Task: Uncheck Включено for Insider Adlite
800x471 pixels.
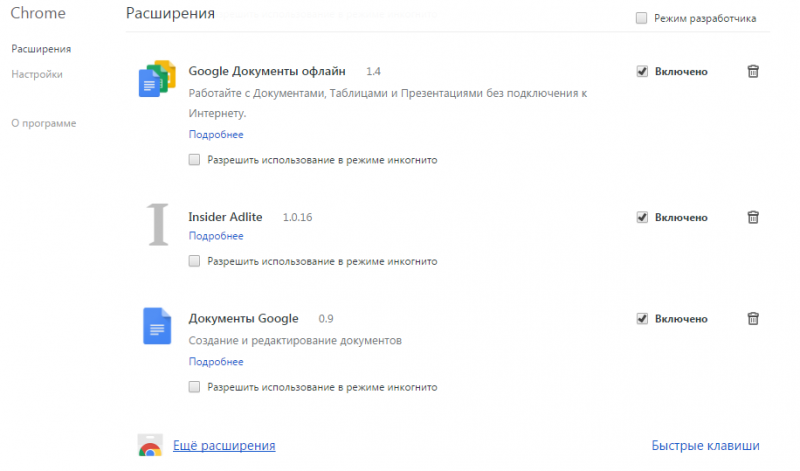Action: click(x=641, y=217)
